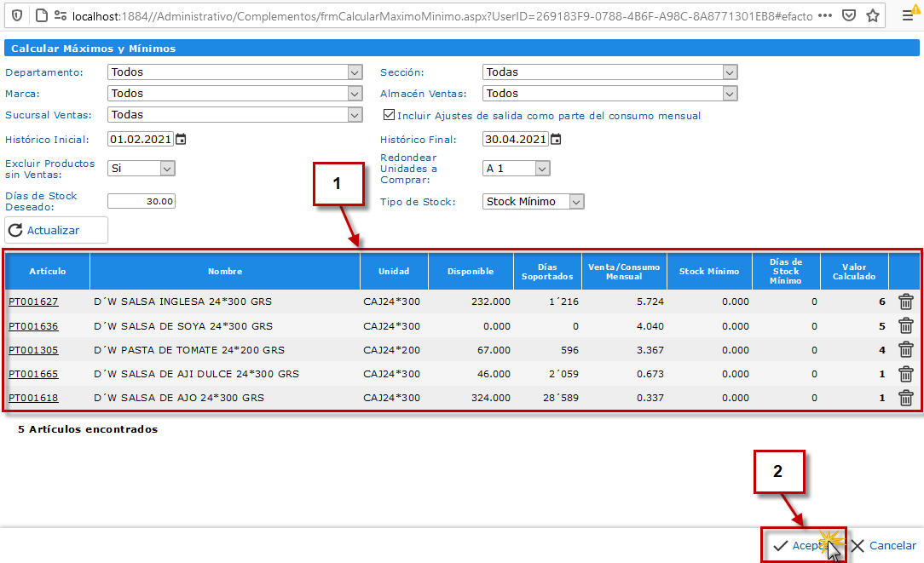The width and height of the screenshot is (924, 563).
Task: Open the Tipo de Stock dropdown
Action: pyautogui.click(x=534, y=202)
